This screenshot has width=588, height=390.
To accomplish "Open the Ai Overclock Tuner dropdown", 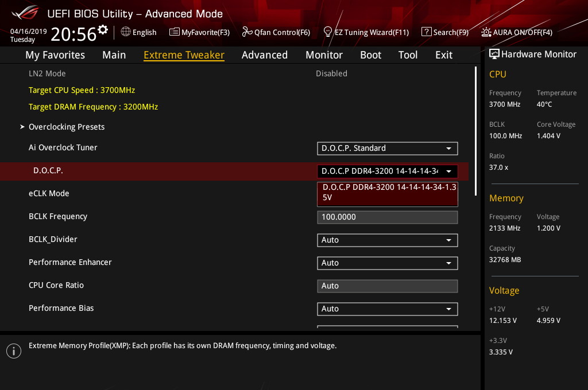I will [x=388, y=149].
